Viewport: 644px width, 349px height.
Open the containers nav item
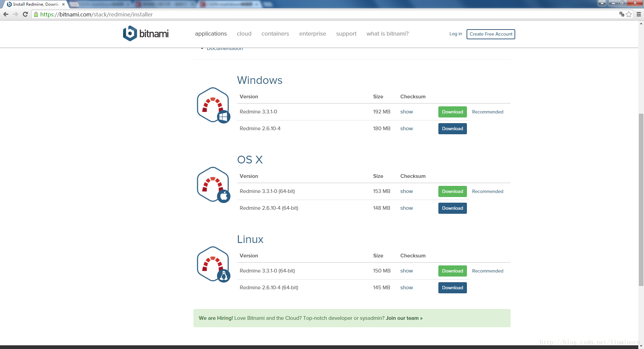tap(275, 34)
